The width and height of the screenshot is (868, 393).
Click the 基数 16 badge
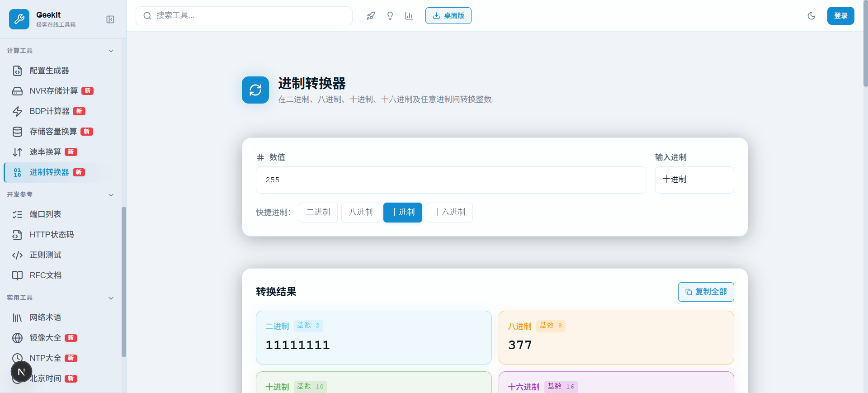click(x=561, y=387)
